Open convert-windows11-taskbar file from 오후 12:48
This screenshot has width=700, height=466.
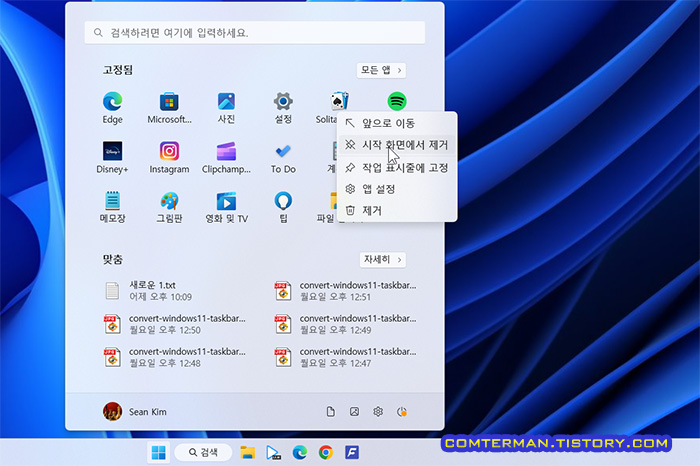pos(175,357)
